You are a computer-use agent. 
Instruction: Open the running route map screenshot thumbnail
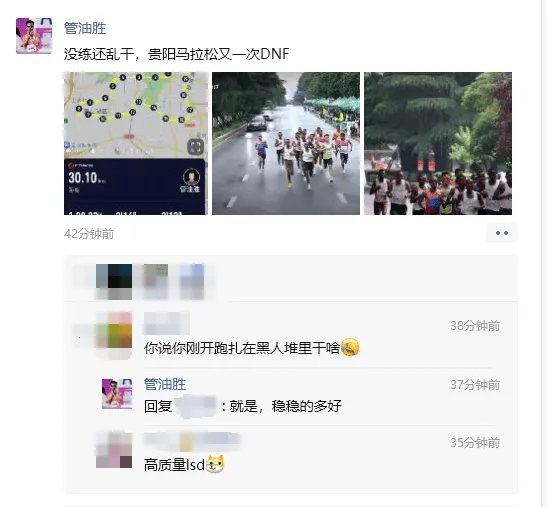[136, 143]
